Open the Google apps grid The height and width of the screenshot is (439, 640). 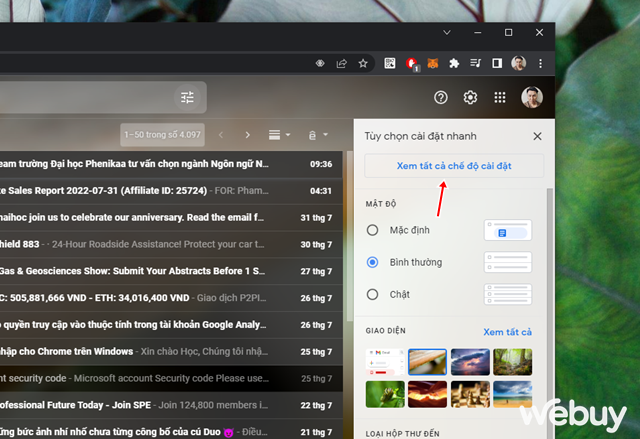(x=500, y=98)
